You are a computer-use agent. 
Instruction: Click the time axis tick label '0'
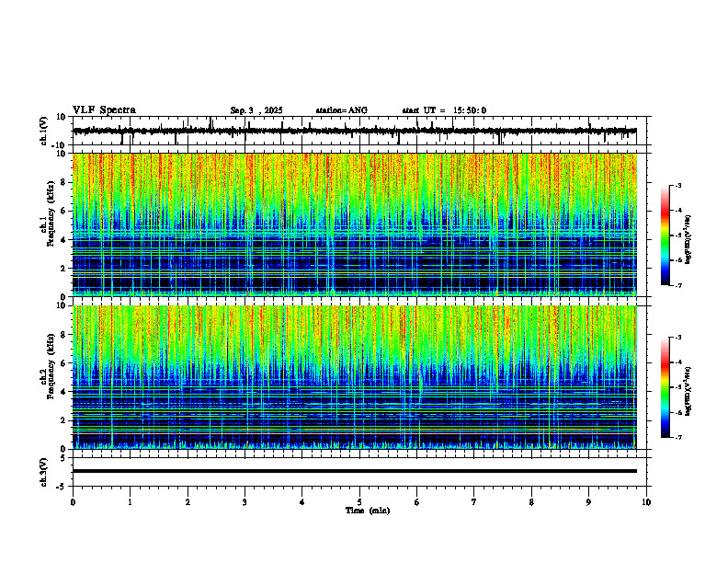click(x=73, y=502)
